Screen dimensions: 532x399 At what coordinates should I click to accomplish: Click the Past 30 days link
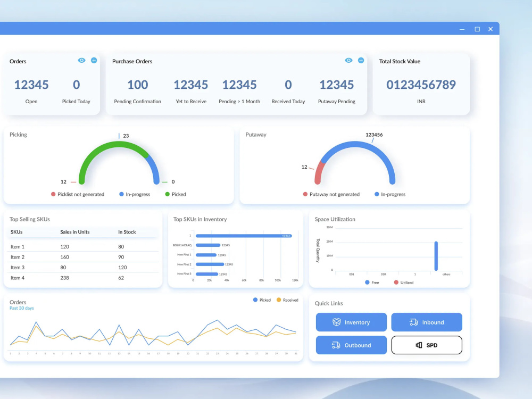coord(22,308)
